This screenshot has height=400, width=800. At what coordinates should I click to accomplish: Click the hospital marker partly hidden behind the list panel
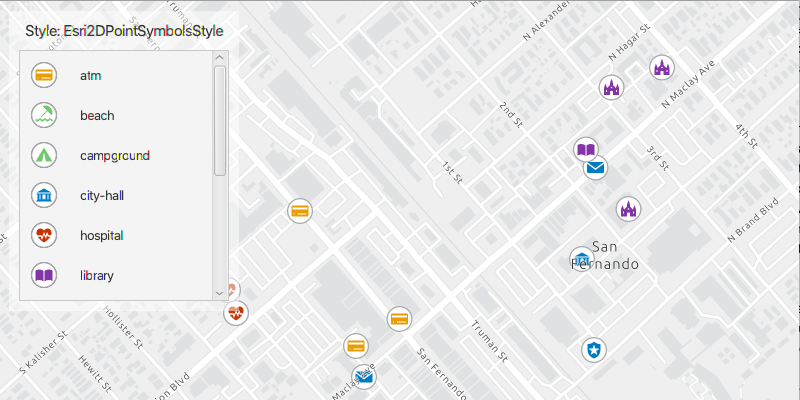(x=233, y=290)
